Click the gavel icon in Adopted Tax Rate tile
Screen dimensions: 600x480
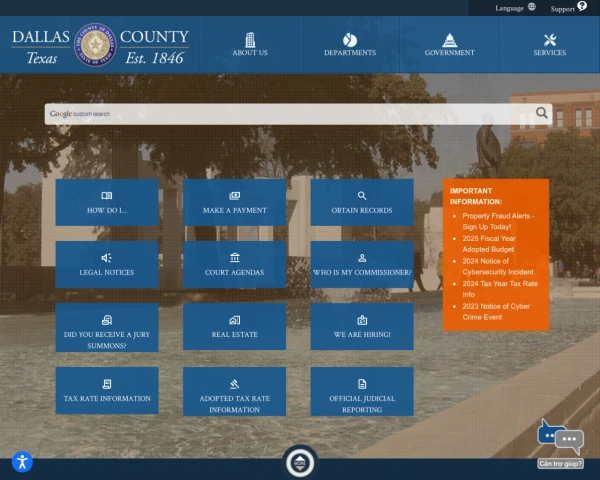tap(235, 384)
